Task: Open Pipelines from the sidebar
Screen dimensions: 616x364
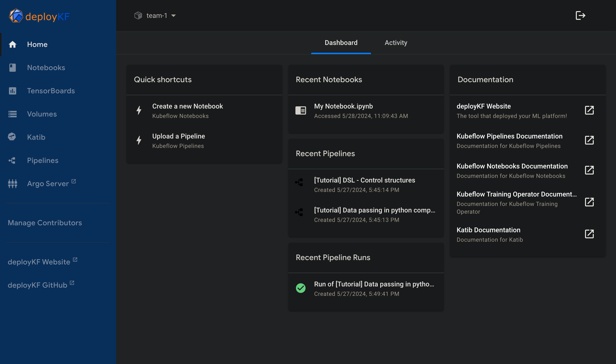Action: (x=58, y=160)
